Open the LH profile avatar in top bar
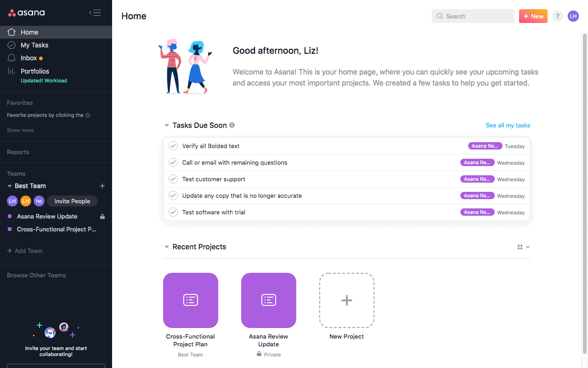 573,16
